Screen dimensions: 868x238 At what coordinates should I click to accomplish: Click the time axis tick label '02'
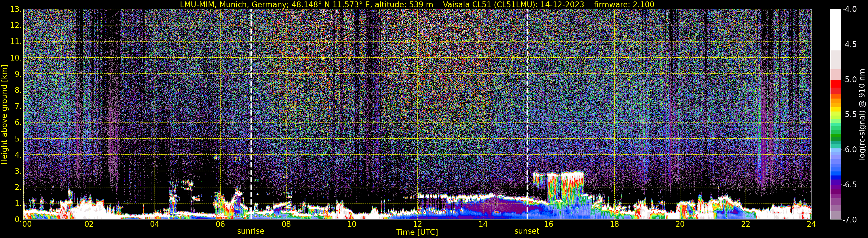coord(89,224)
